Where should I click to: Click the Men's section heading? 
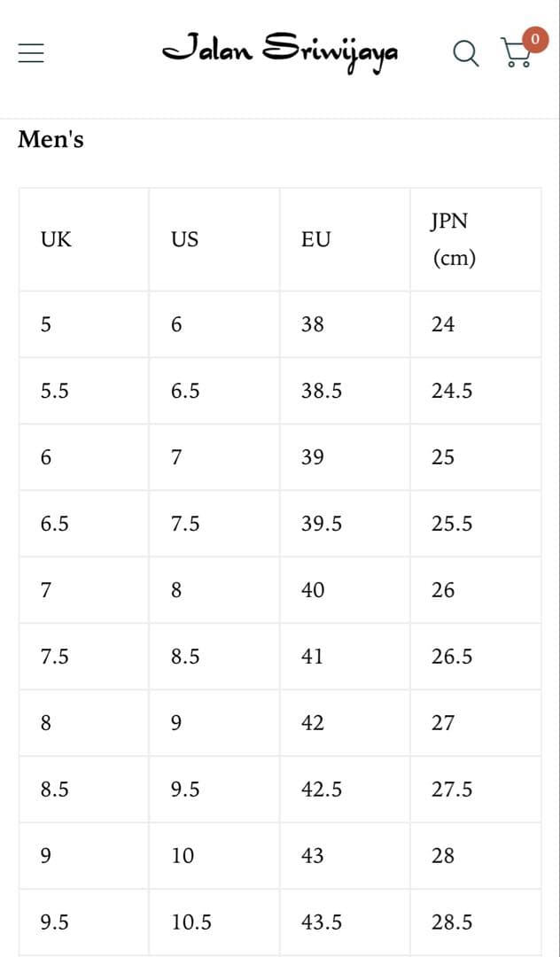51,140
